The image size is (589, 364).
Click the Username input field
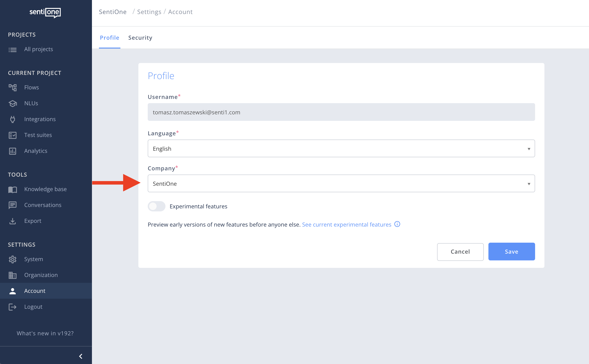341,112
